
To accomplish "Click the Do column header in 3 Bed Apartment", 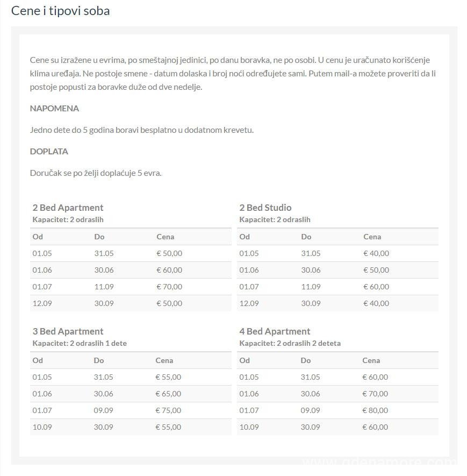I will coord(98,360).
